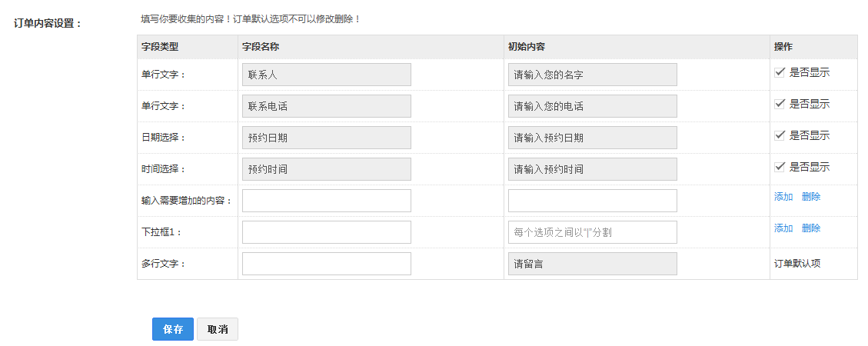Click the 预约日期 field name box
Screen dimensions: 868x346
tap(327, 138)
